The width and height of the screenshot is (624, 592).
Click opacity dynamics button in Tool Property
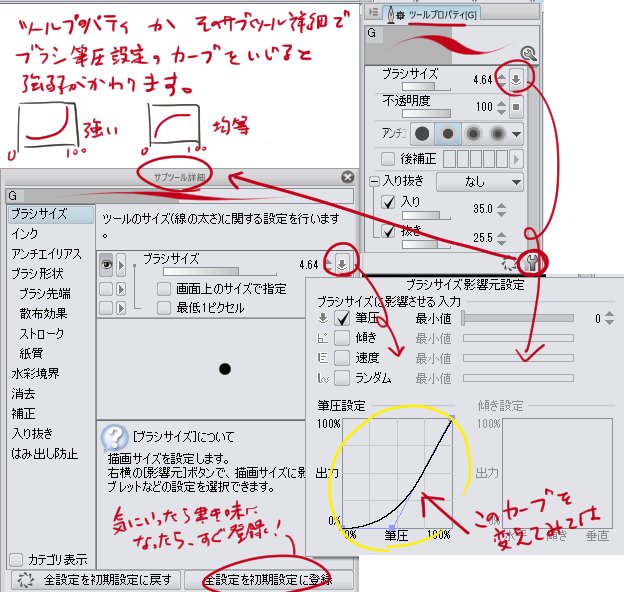516,107
